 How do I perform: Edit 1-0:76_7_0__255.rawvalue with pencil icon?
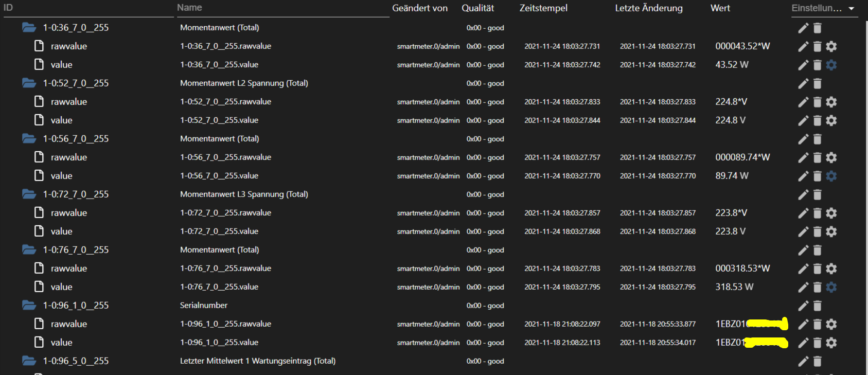[803, 269]
